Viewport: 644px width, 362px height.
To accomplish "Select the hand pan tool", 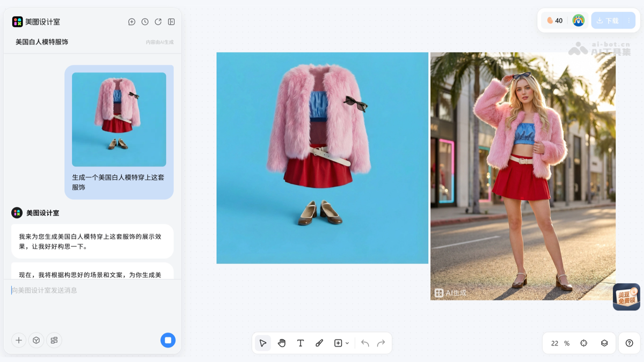I will [x=281, y=343].
